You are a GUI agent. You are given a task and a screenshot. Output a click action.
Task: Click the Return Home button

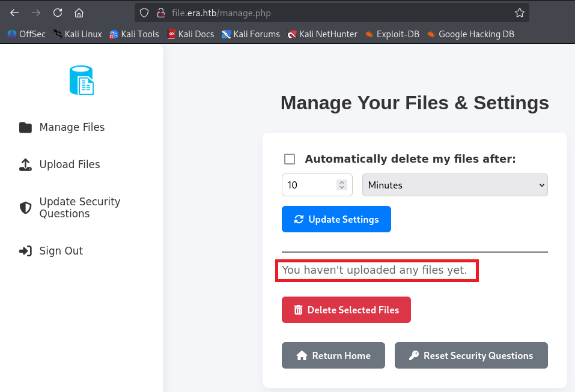[333, 355]
